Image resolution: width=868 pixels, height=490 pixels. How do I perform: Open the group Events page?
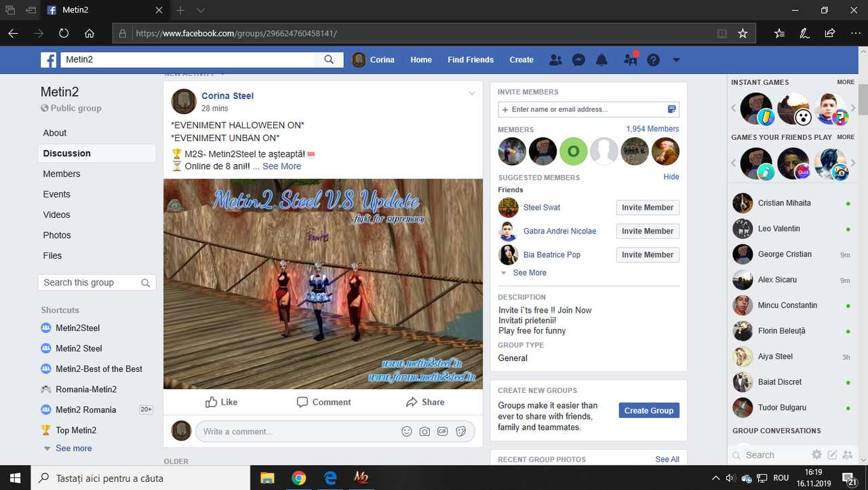57,194
